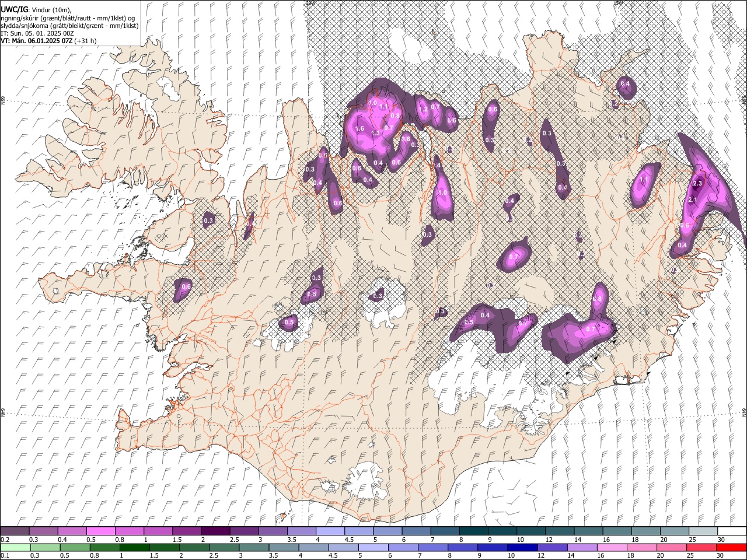This screenshot has height=560, width=747.
Task: Click the title text "UWC/IG: Vindur (10m)"
Action: (x=36, y=10)
